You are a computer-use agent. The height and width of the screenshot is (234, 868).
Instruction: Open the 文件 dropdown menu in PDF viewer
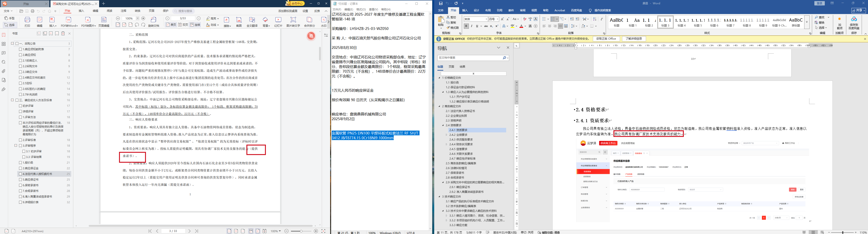(x=8, y=11)
